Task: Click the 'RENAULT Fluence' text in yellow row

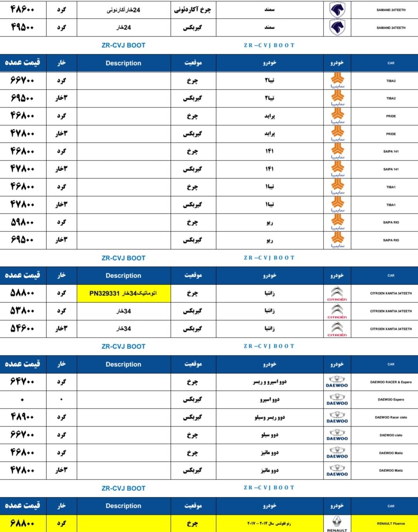Action: coord(391,523)
